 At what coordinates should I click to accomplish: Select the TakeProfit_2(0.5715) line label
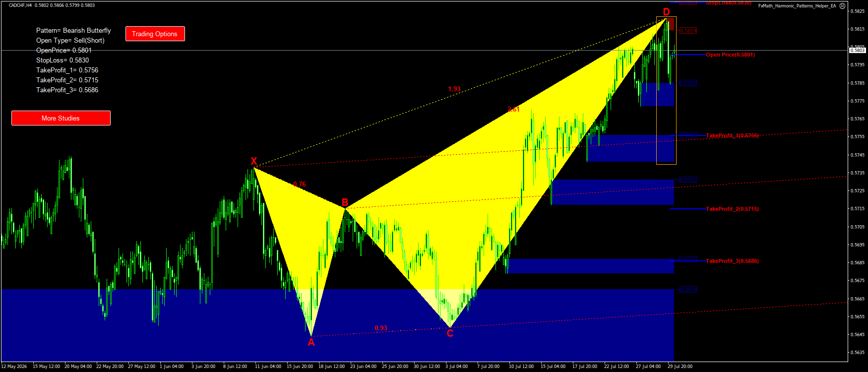click(733, 209)
